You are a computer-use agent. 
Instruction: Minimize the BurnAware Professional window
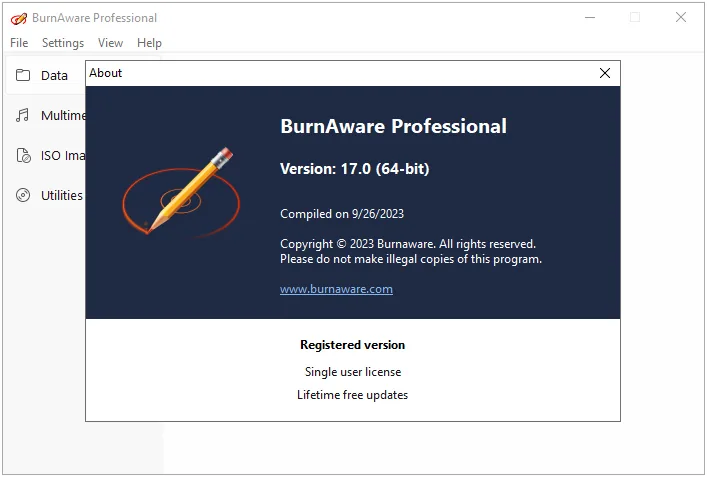[x=590, y=18]
